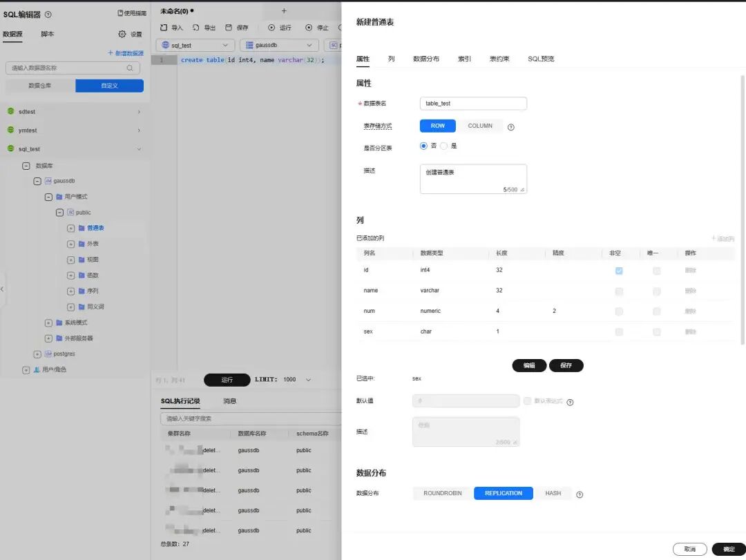746x560 pixels.
Task: Open settings via the gear icon
Action: (x=122, y=35)
